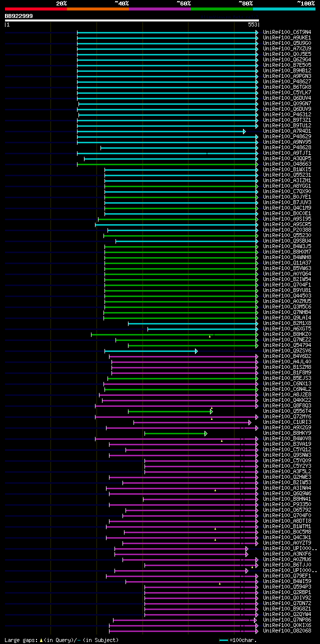The height and width of the screenshot is (644, 320).
Task: Click the purple ~60% identity legend bar
Action: (x=159, y=8)
